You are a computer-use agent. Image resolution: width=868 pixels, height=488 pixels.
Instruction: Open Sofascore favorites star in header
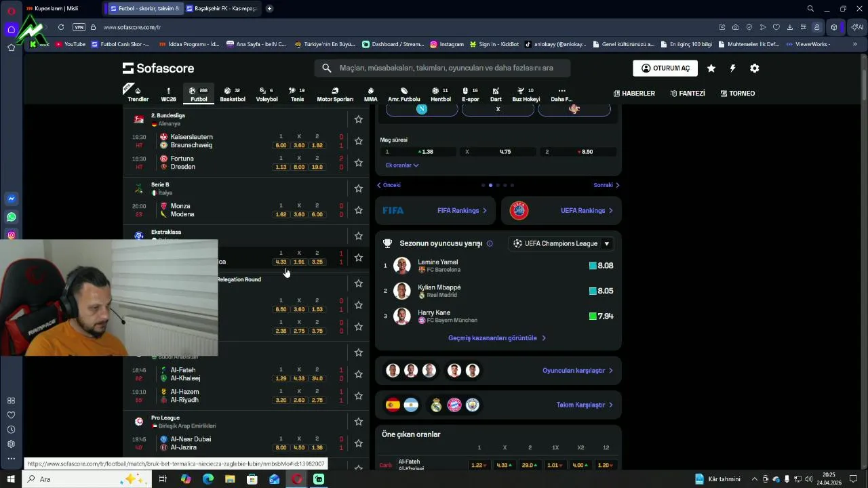coord(711,68)
